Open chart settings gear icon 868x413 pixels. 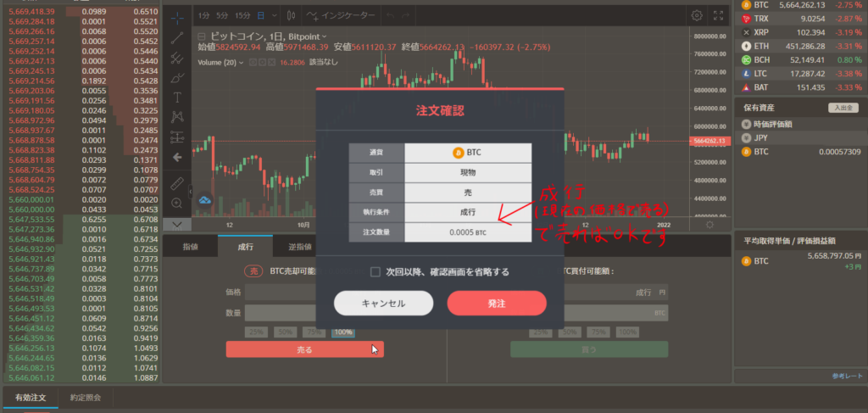697,15
